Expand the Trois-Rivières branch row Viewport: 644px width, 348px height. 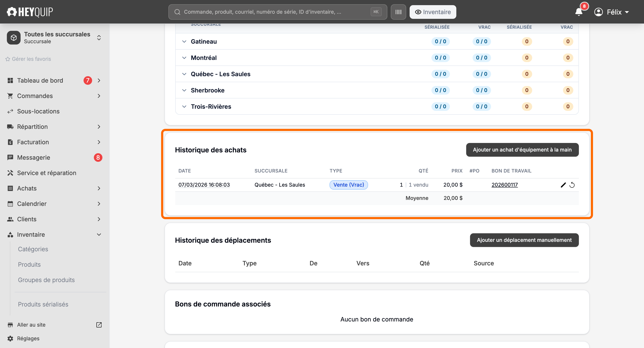(184, 106)
